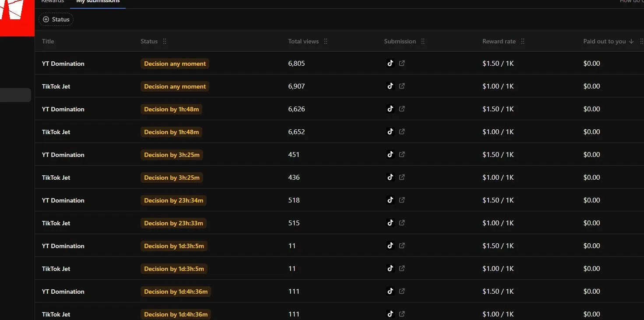
Task: Click TikTok Jet's "Decision any moment" status badge
Action: tap(175, 86)
